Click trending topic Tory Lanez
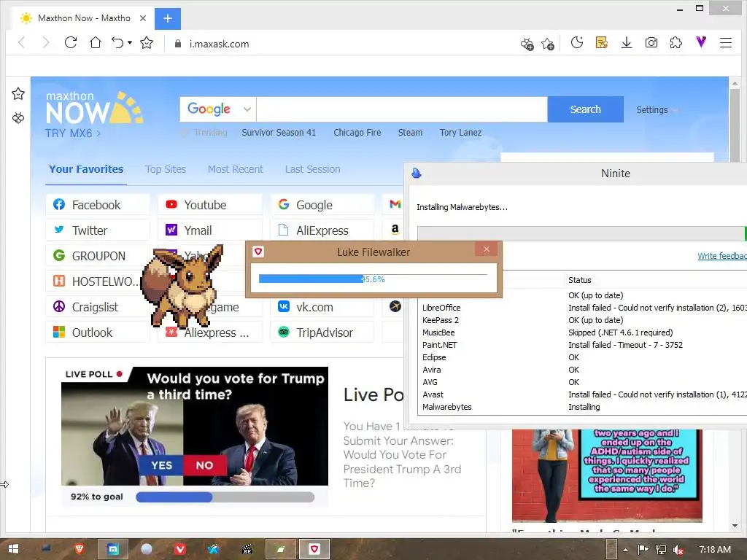Viewport: 747px width, 560px height. coord(461,133)
